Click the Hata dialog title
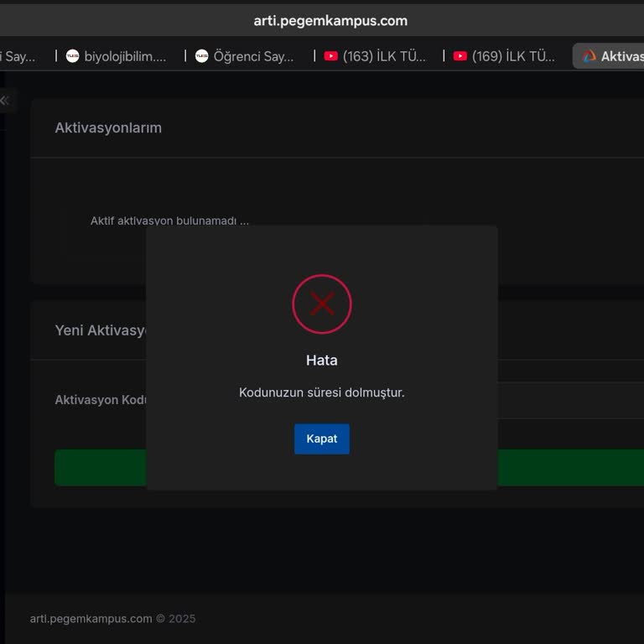The width and height of the screenshot is (644, 644). pyautogui.click(x=322, y=360)
